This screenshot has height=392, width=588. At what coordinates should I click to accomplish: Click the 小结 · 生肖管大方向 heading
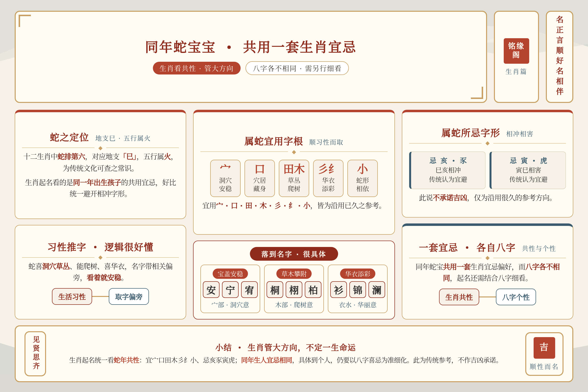tap(285, 347)
